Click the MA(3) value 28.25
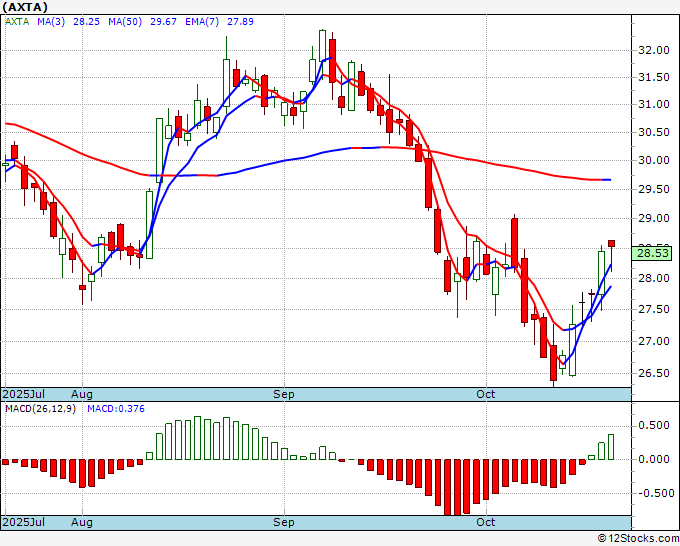Viewport: 680px width, 546px height. click(86, 22)
